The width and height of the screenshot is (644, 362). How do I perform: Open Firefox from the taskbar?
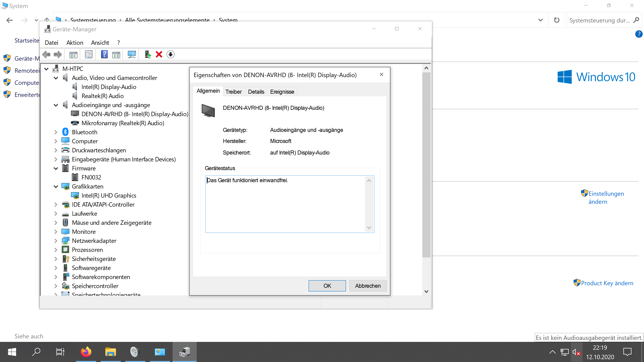click(x=86, y=352)
